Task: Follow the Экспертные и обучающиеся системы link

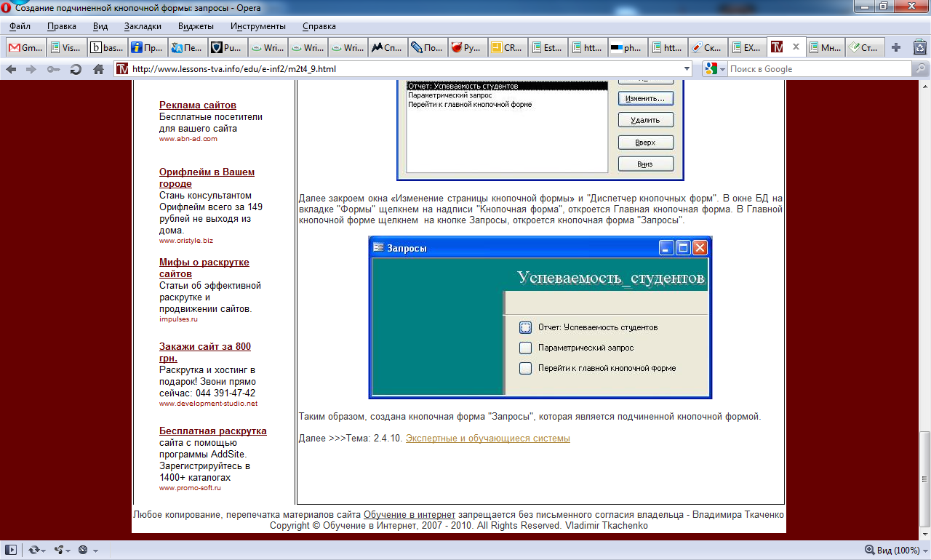Action: [x=487, y=438]
